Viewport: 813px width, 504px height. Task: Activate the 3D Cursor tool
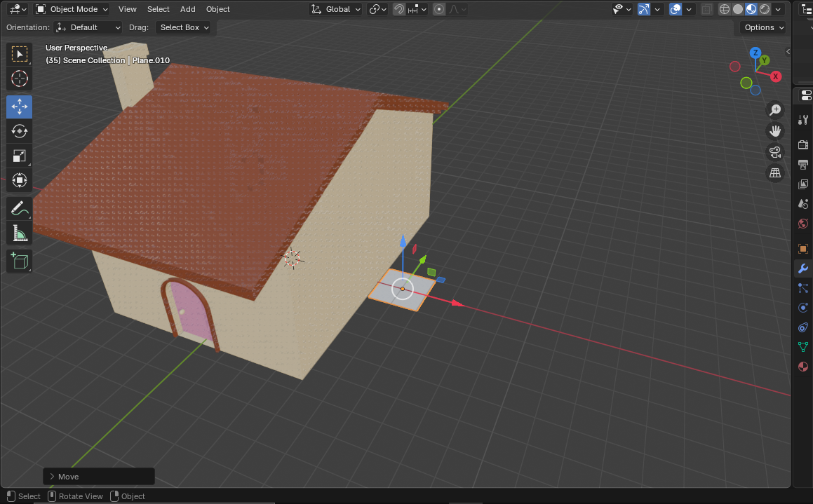click(x=20, y=79)
